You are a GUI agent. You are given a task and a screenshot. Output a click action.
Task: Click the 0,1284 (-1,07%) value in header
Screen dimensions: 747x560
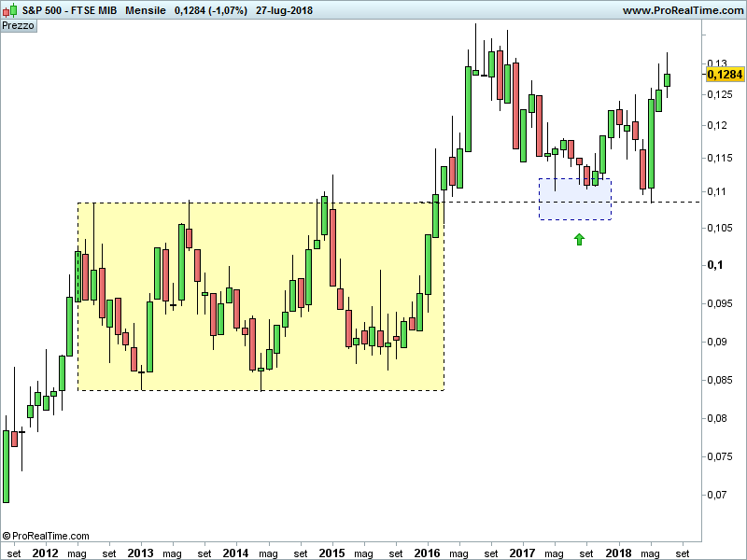(211, 10)
